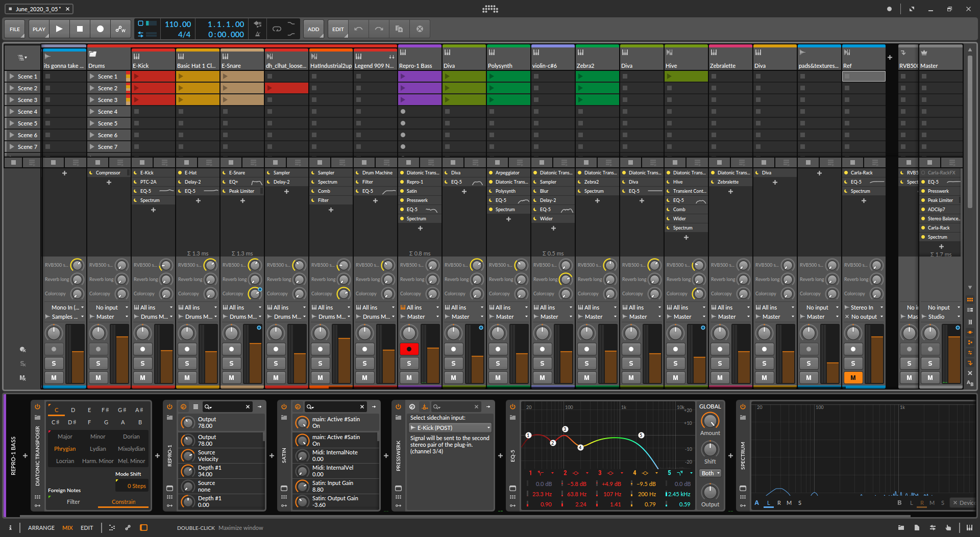Open the Ref track 'No output' dropdown

864,317
